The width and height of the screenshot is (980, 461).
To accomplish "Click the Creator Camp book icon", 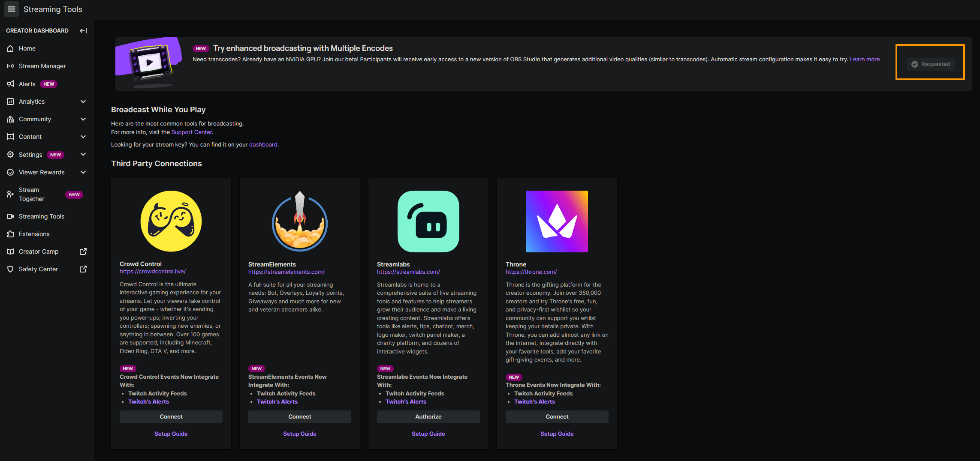I will click(10, 251).
